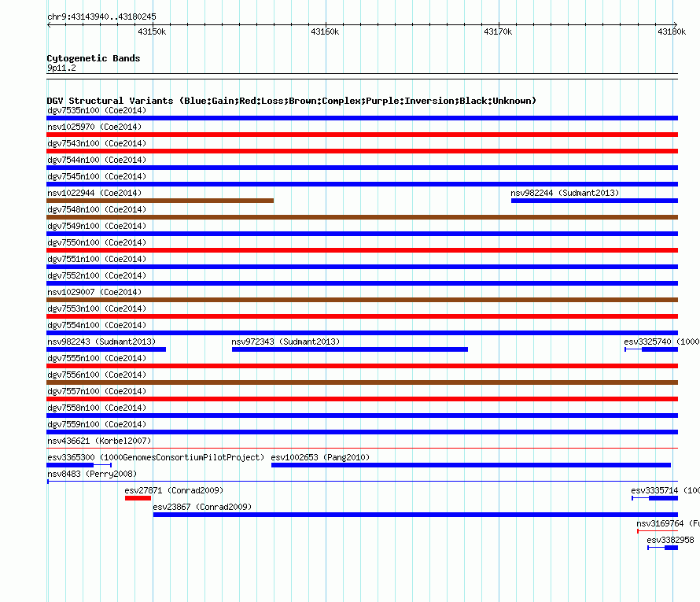Viewport: 700px width, 602px height.
Task: Open the dgv7535n100 (Coe2014) label
Action: 97,110
